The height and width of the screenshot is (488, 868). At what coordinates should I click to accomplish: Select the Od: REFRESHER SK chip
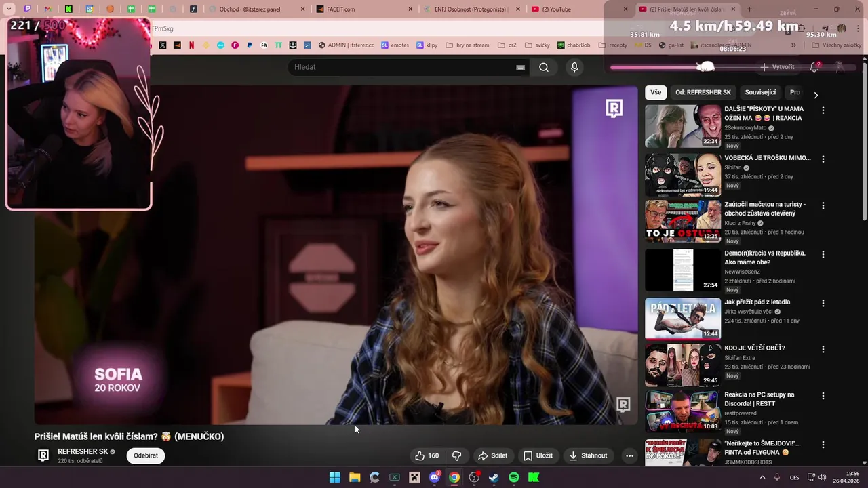703,92
